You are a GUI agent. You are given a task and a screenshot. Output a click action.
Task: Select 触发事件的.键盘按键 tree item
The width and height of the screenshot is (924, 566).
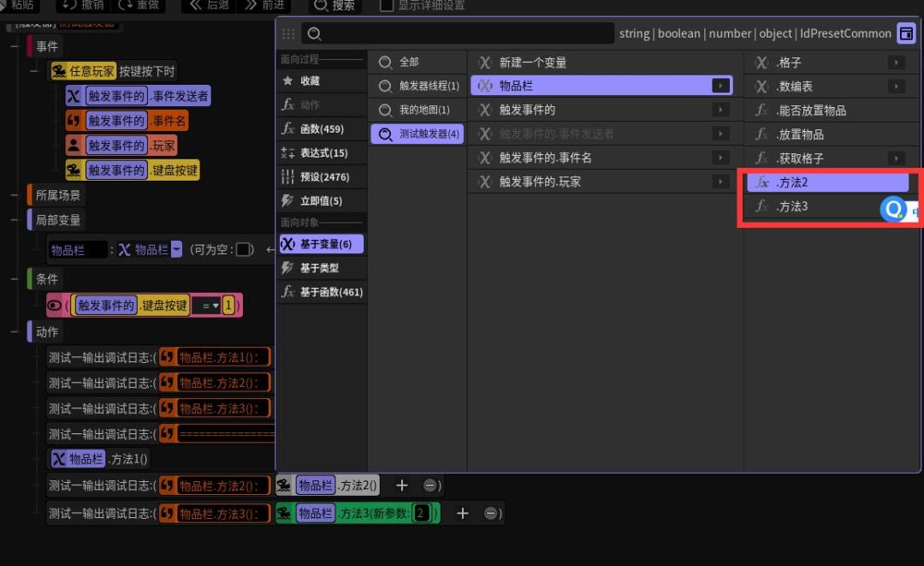[x=133, y=170]
